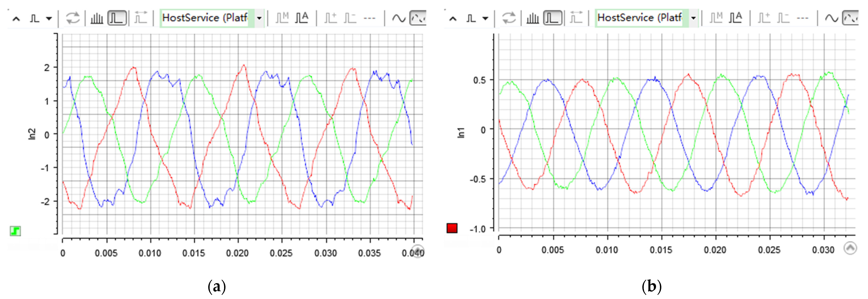Viewport: 868px width, 299px height.
Task: Expand the pulse type dropdown arrow in left toolbar
Action: pos(49,19)
